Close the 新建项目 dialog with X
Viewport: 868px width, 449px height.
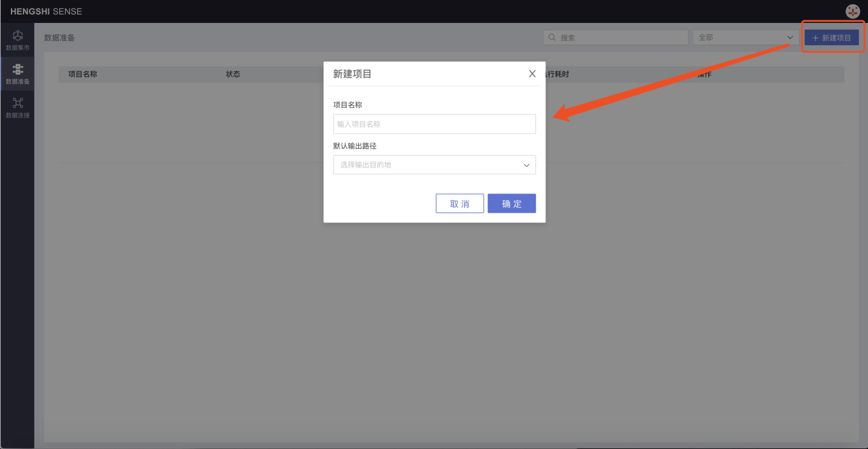[532, 74]
